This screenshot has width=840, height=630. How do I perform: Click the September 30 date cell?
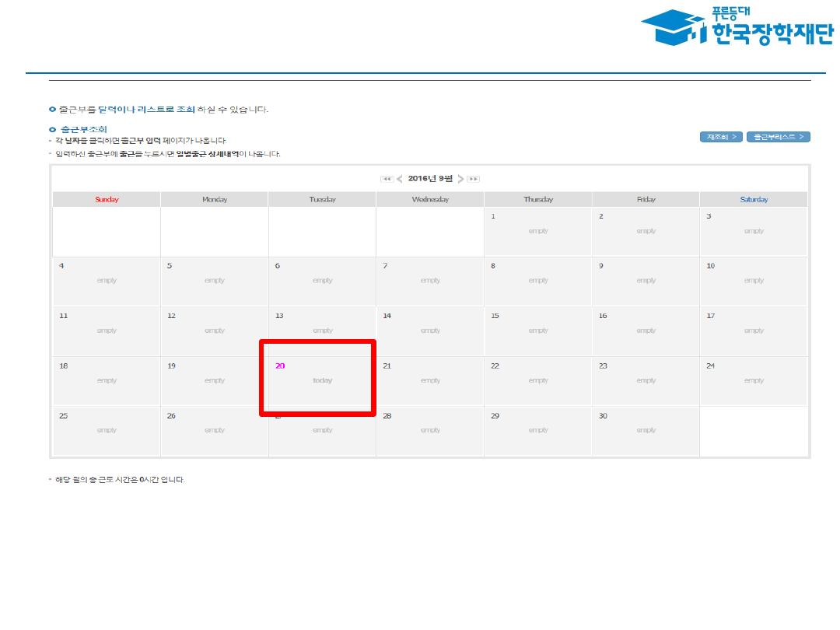646,430
